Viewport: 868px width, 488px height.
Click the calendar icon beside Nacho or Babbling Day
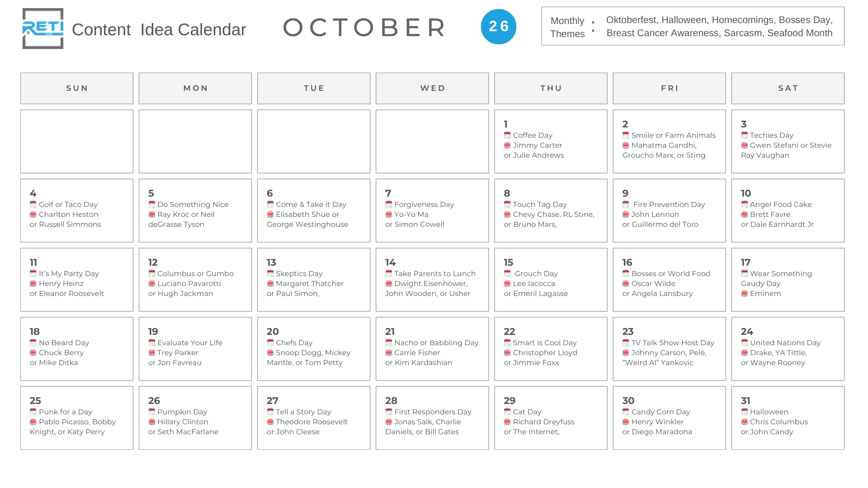(389, 343)
